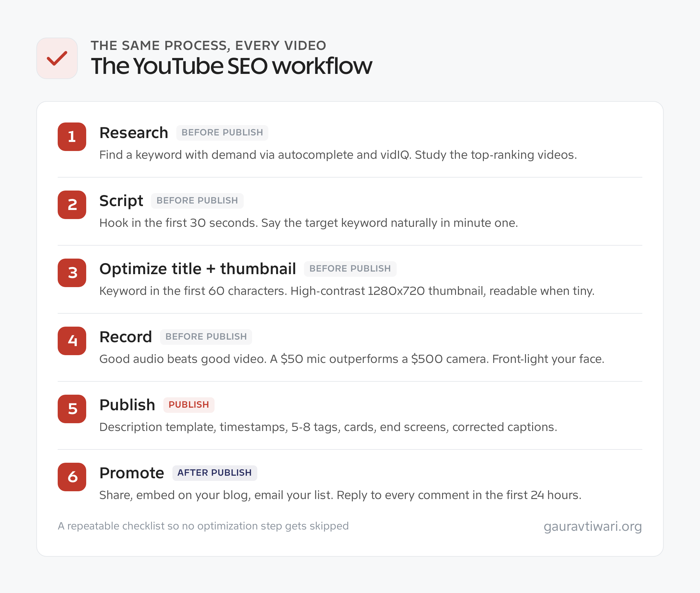Click the red checkmark icon in header
700x593 pixels.
(x=57, y=58)
